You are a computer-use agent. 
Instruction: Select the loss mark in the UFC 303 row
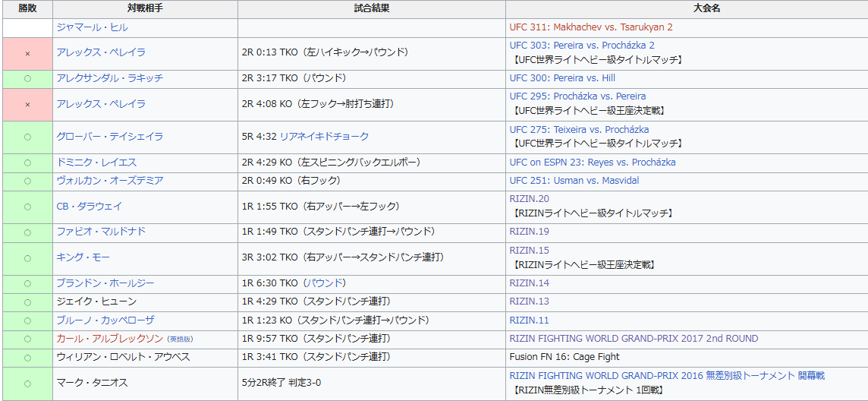27,53
